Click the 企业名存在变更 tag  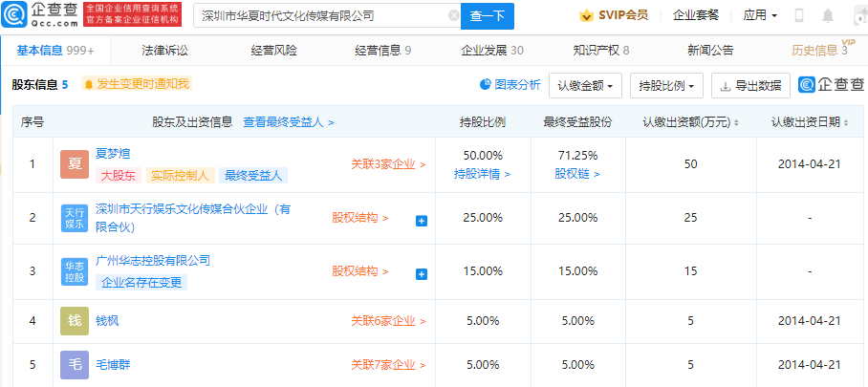(141, 282)
